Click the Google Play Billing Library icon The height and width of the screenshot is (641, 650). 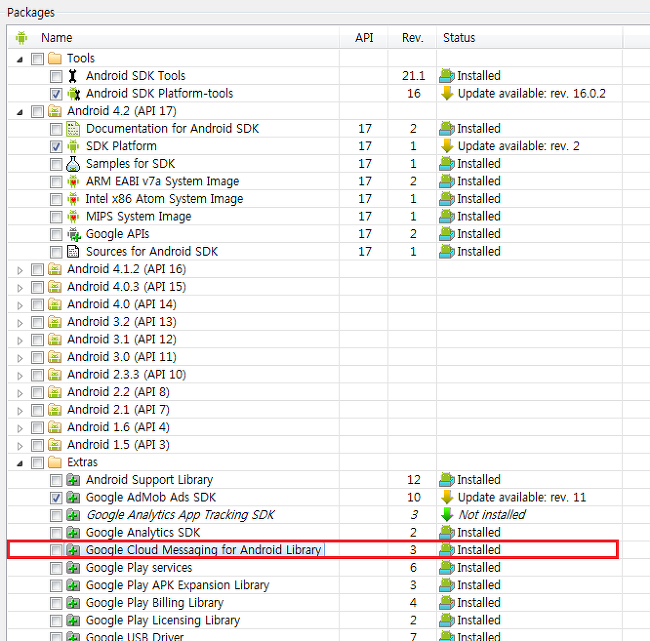(x=73, y=603)
